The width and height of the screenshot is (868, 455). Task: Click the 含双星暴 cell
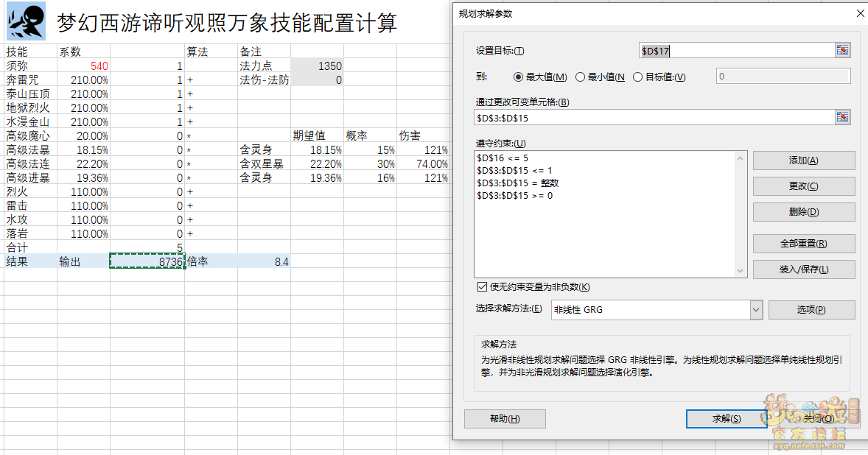[x=264, y=163]
